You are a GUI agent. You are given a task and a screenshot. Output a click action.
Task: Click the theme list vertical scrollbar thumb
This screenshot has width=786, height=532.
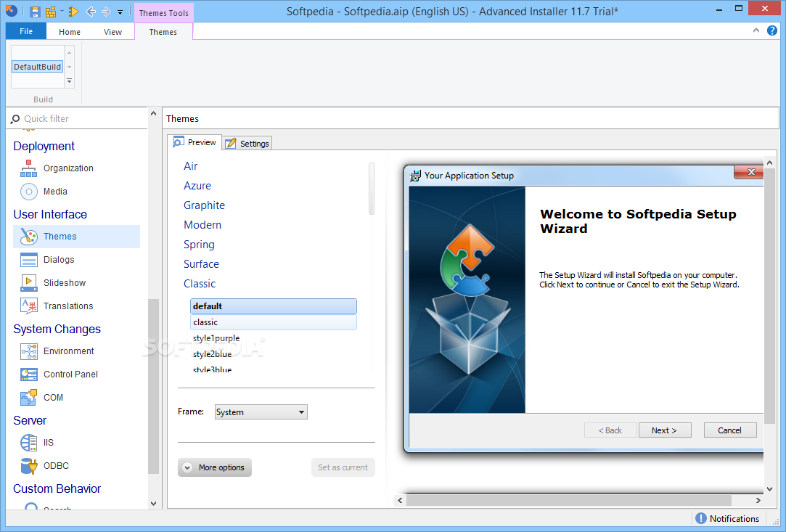coord(372,189)
